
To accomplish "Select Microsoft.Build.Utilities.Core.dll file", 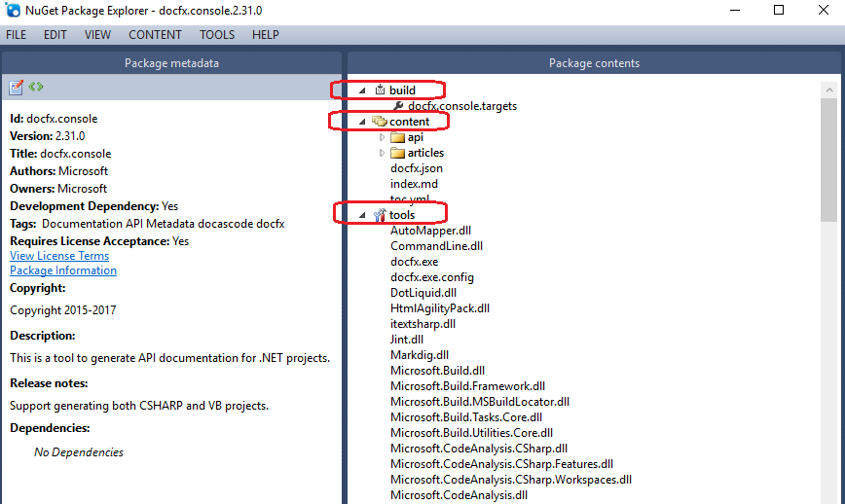I will (471, 434).
